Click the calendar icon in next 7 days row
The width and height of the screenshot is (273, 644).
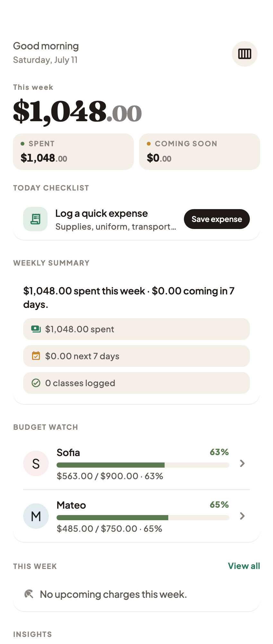pyautogui.click(x=36, y=356)
